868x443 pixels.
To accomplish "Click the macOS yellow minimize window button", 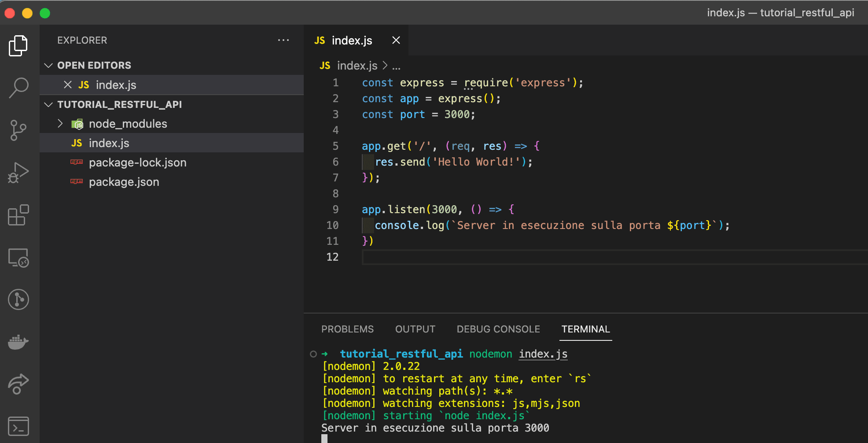I will tap(27, 13).
